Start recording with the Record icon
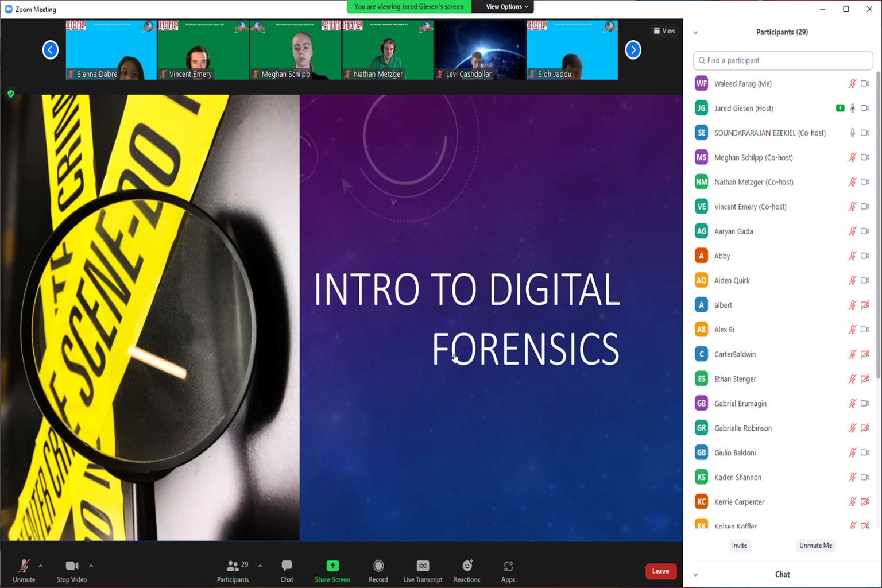Image resolution: width=882 pixels, height=588 pixels. pos(378,566)
